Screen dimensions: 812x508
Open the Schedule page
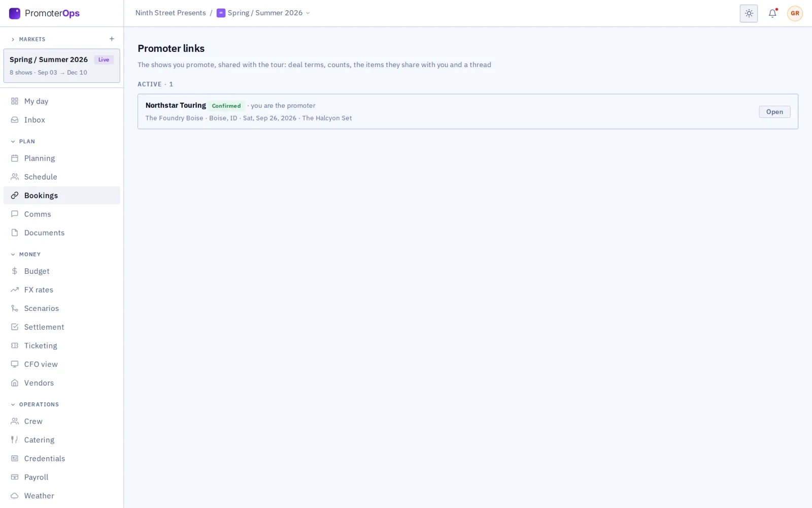pyautogui.click(x=62, y=177)
